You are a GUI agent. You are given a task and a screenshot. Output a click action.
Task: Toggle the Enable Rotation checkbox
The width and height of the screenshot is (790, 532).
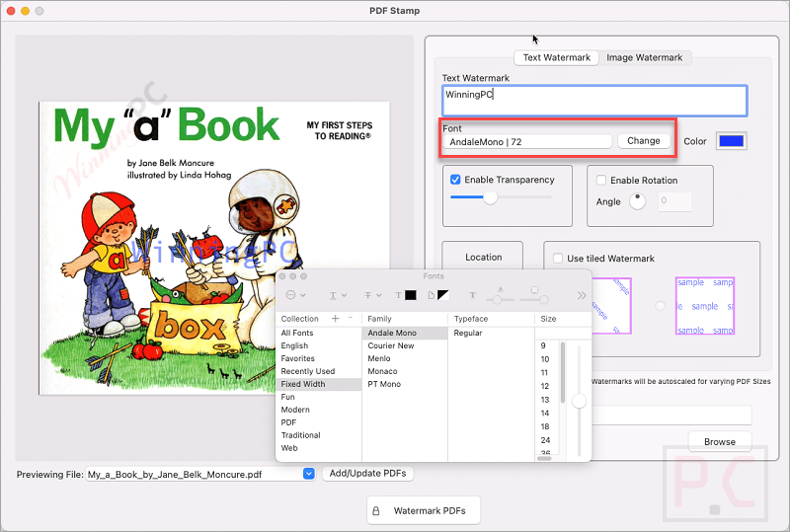601,180
